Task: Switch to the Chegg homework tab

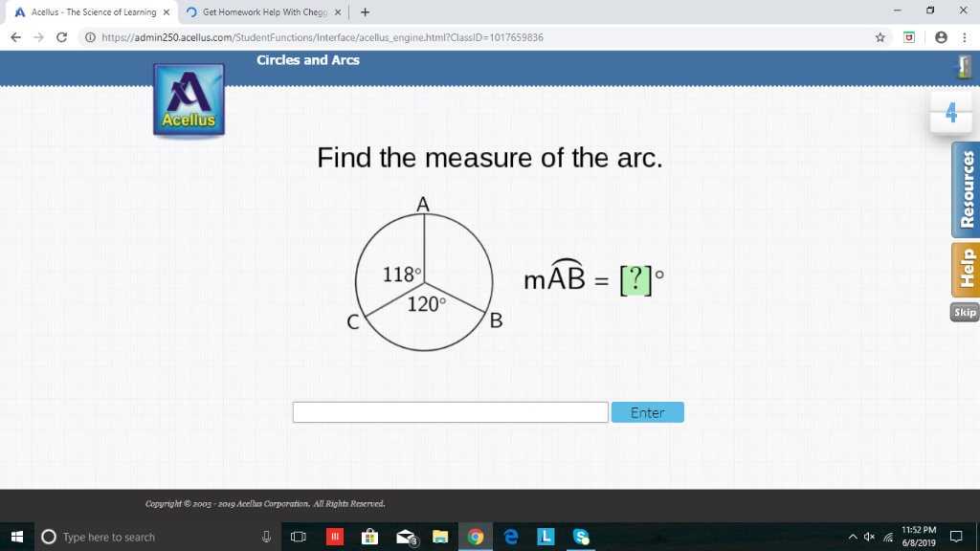Action: click(x=258, y=12)
